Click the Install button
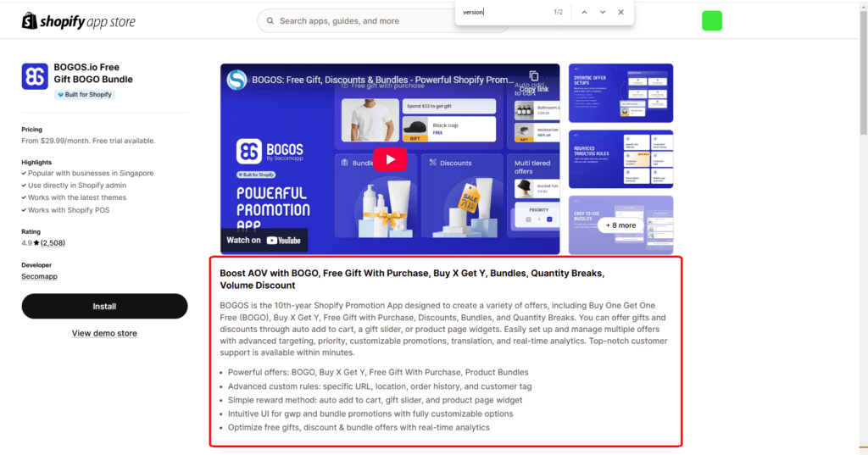868x455 pixels. click(x=104, y=306)
